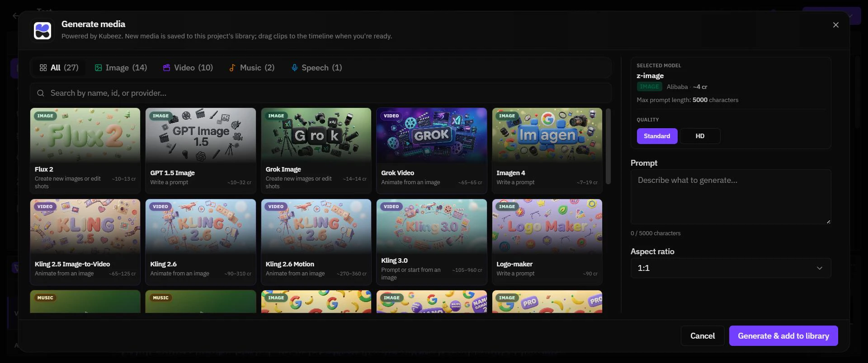This screenshot has height=363, width=868.
Task: Click Generate & add to library
Action: [783, 336]
